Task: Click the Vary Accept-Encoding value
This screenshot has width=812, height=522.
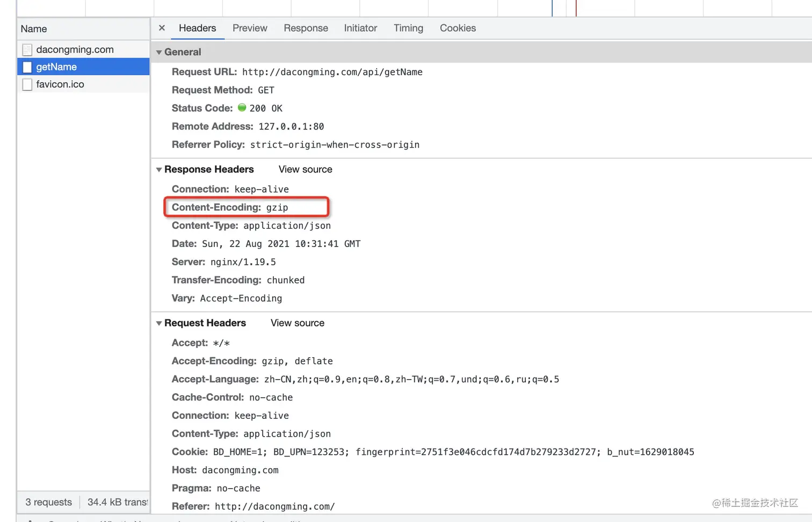Action: click(x=241, y=299)
